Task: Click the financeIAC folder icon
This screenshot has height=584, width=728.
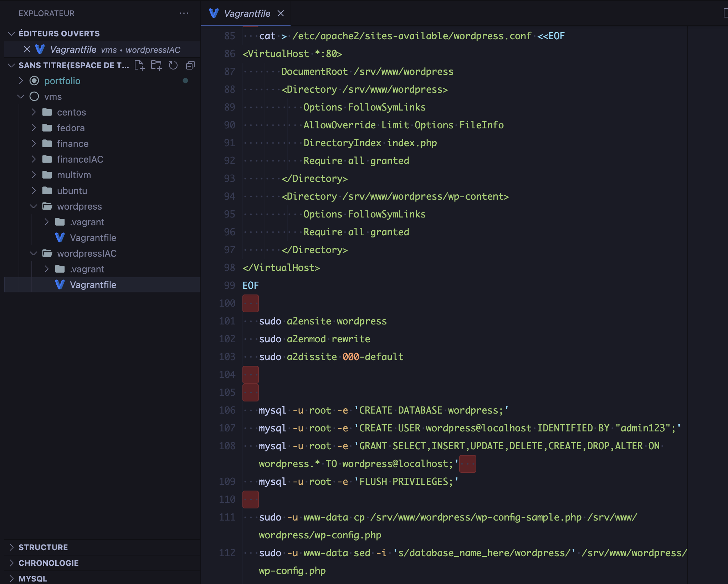Action: [47, 159]
